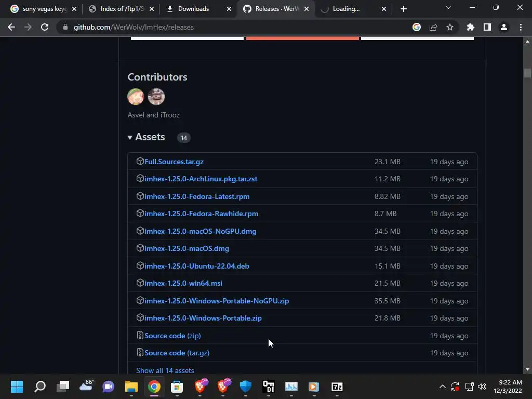The image size is (532, 399).
Task: Close the sony vegas tab
Action: click(x=74, y=9)
